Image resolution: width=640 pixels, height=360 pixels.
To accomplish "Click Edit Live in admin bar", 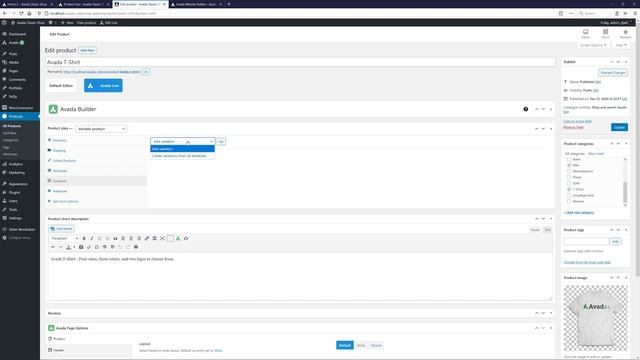I will (x=109, y=22).
